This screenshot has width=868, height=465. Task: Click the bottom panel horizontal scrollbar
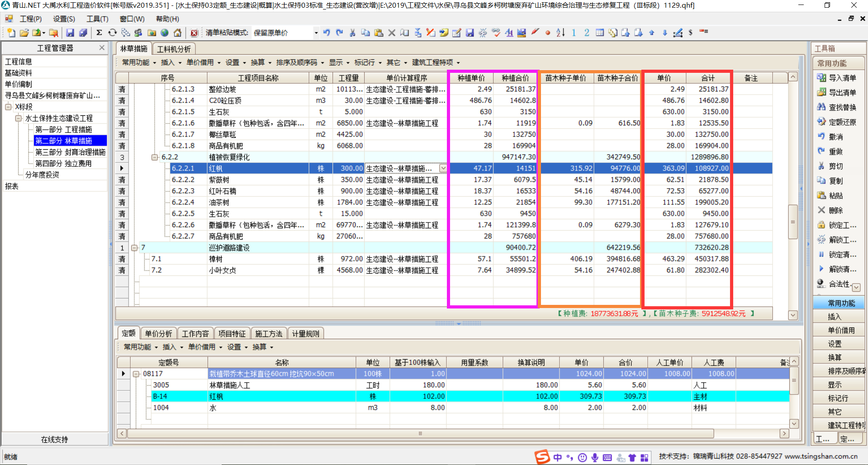420,433
